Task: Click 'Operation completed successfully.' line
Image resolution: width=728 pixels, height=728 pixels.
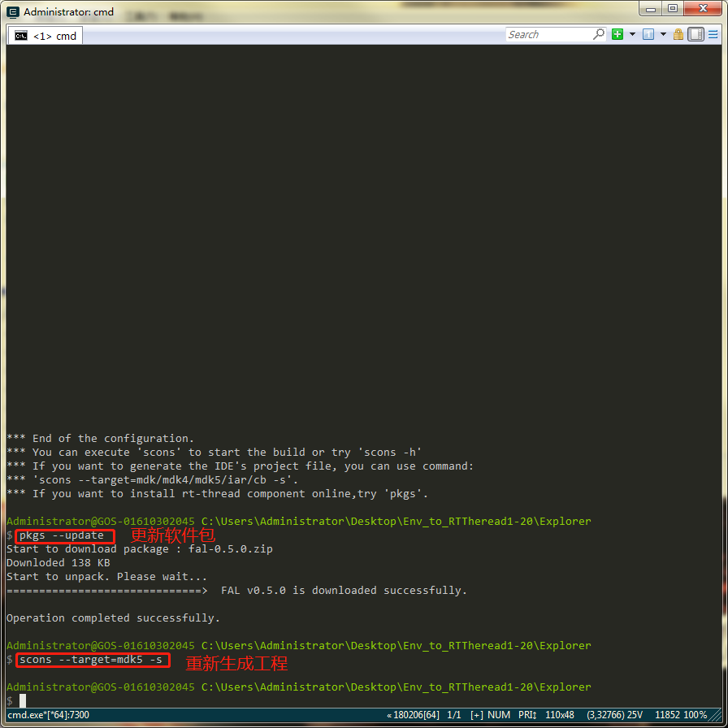Action: click(x=113, y=618)
